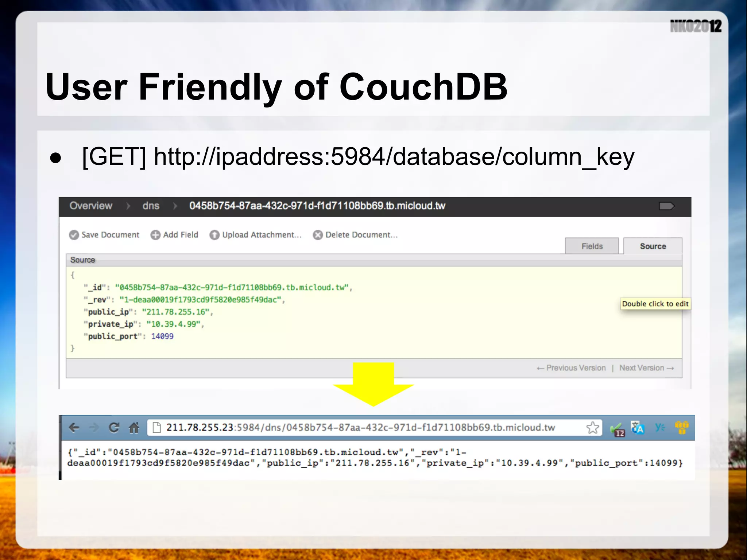Viewport: 747px width, 560px height.
Task: Click Upload Attachment...
Action: click(256, 235)
